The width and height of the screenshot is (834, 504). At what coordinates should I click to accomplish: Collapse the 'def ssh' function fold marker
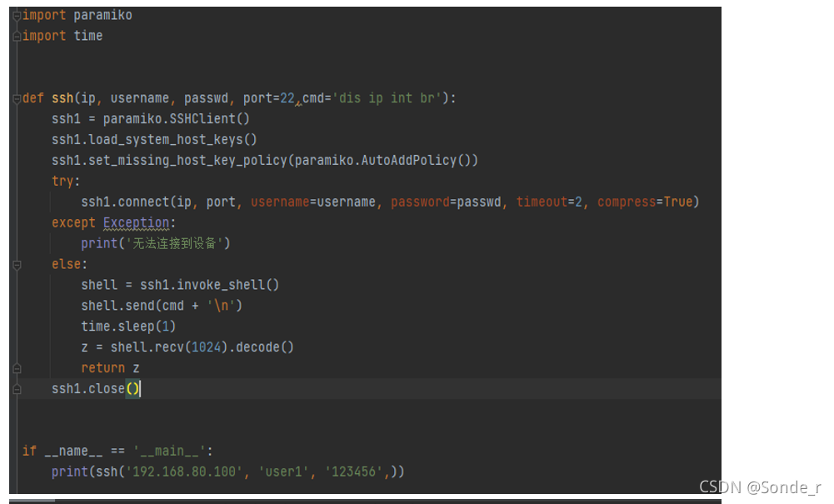pyautogui.click(x=17, y=98)
